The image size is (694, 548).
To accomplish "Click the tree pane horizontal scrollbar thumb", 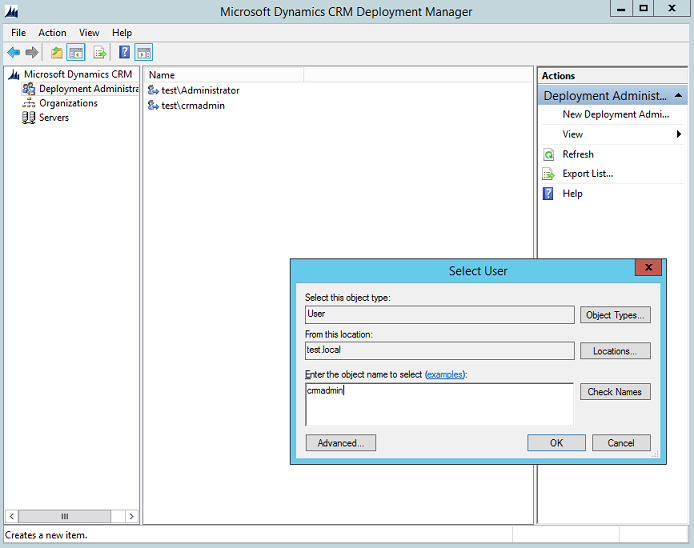I will click(65, 516).
